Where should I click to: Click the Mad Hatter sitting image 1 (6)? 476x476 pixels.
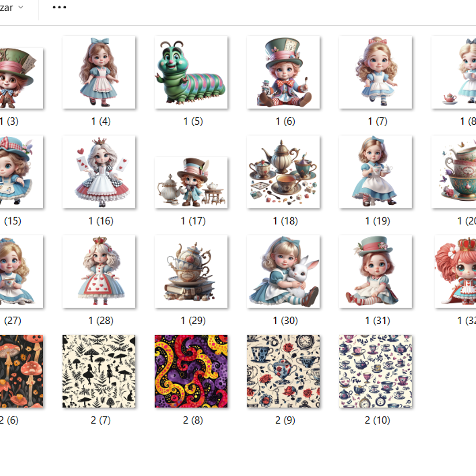point(283,72)
